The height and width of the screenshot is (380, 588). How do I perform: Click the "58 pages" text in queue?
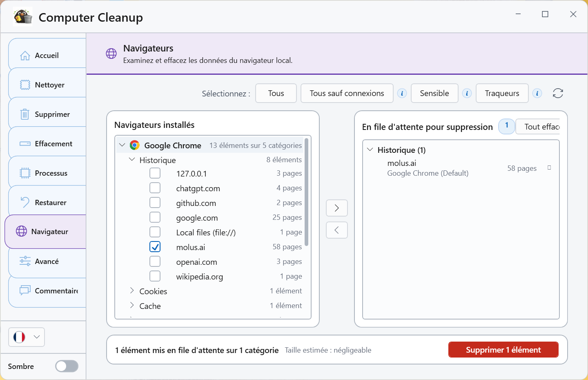tap(522, 168)
